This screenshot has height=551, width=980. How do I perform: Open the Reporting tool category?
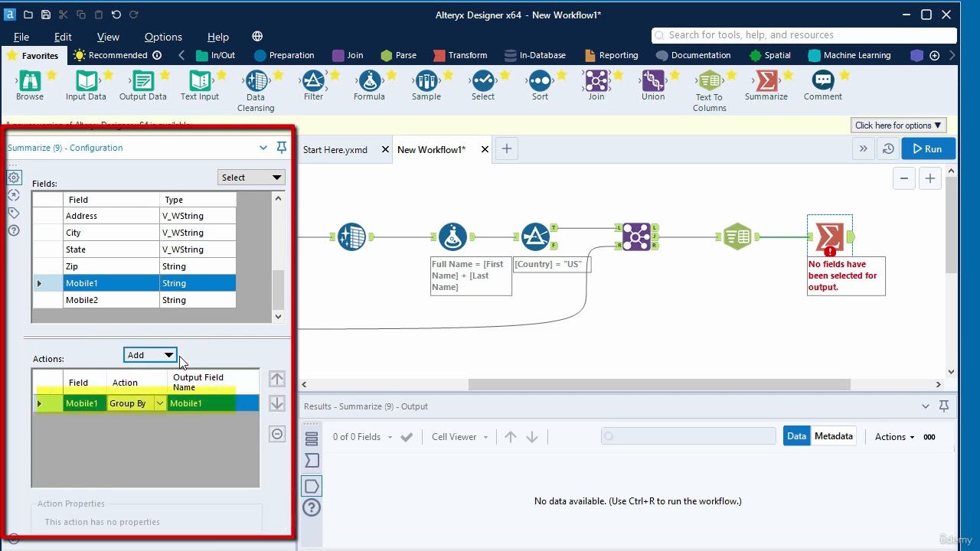611,55
